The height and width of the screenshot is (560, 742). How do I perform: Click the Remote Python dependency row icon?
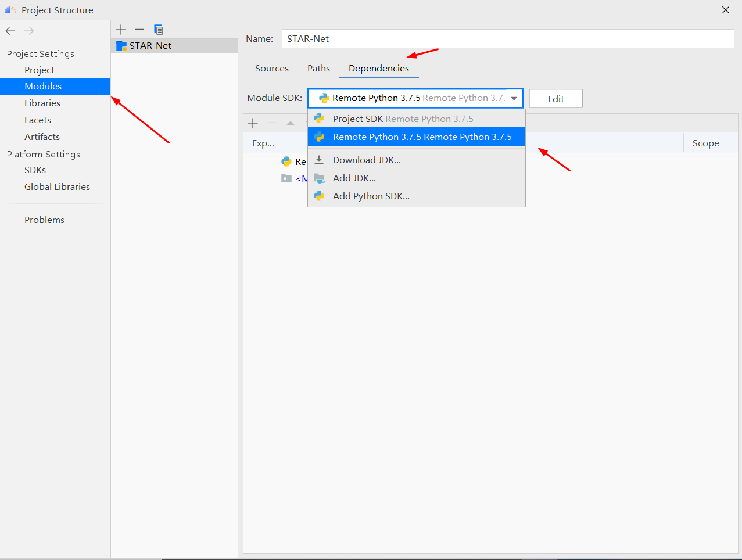coord(286,161)
